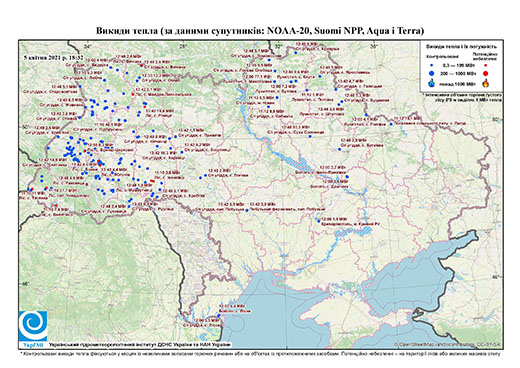
Task: Click the 5 квітня 2021 date stamp
Action: tap(53, 57)
